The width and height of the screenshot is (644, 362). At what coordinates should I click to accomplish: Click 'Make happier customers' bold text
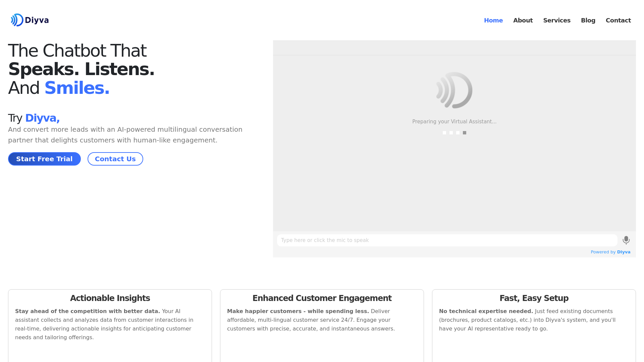pos(298,311)
